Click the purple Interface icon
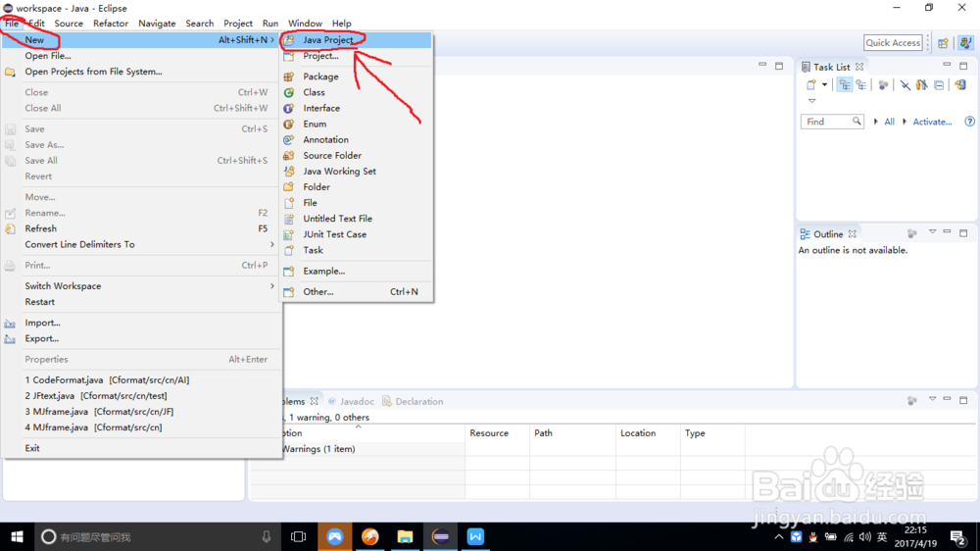 coord(289,108)
